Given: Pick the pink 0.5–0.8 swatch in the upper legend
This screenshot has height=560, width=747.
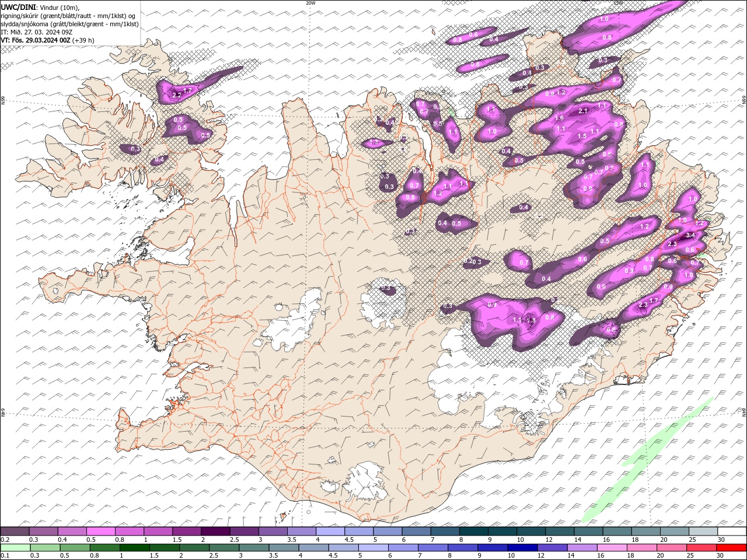Looking at the screenshot, I should pos(100,531).
